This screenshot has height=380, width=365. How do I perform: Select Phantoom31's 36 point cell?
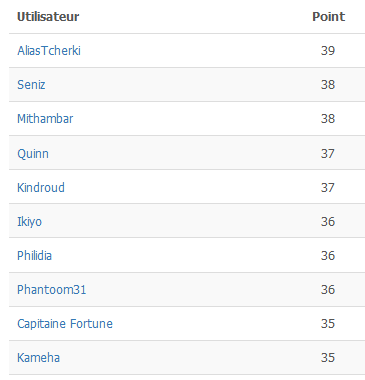(x=328, y=290)
